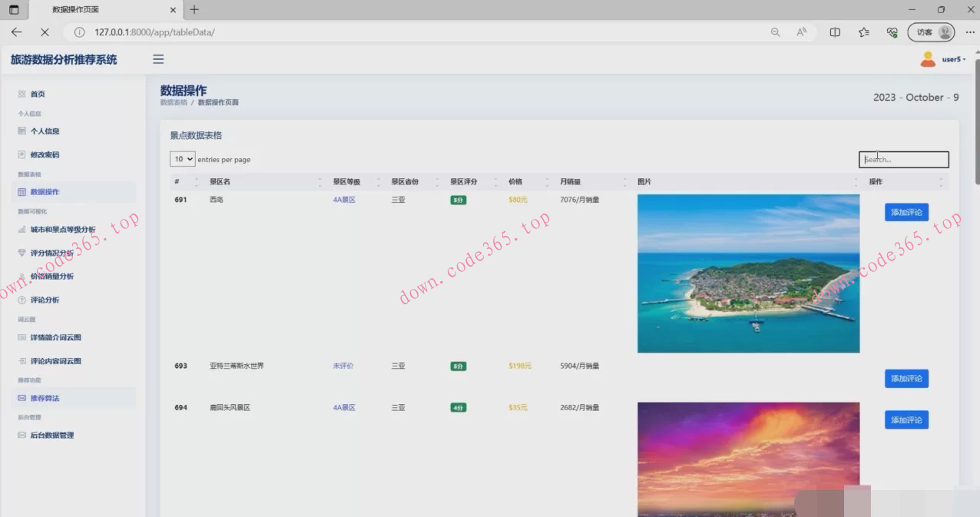Open browser settings ellipsis menu
This screenshot has width=980, height=517.
coord(969,32)
